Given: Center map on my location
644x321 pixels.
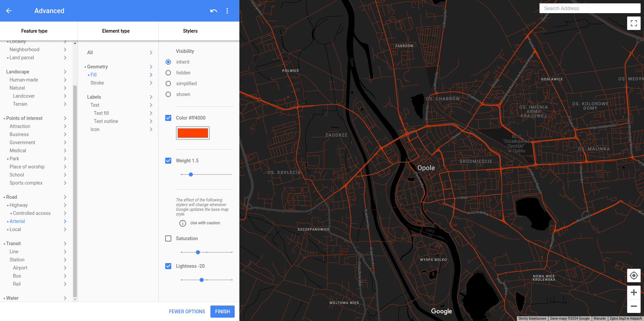Looking at the screenshot, I should point(634,276).
